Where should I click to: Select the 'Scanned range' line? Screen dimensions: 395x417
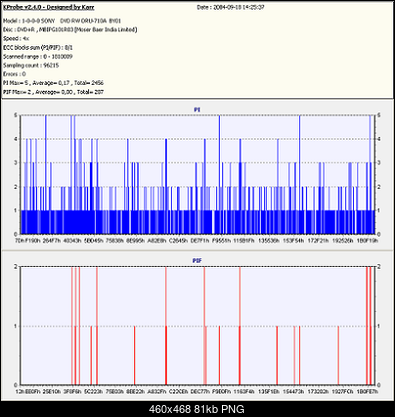[x=38, y=57]
